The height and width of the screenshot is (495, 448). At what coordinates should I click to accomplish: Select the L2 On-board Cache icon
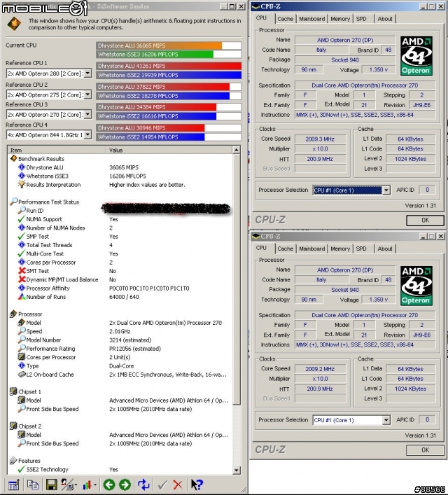[x=22, y=374]
